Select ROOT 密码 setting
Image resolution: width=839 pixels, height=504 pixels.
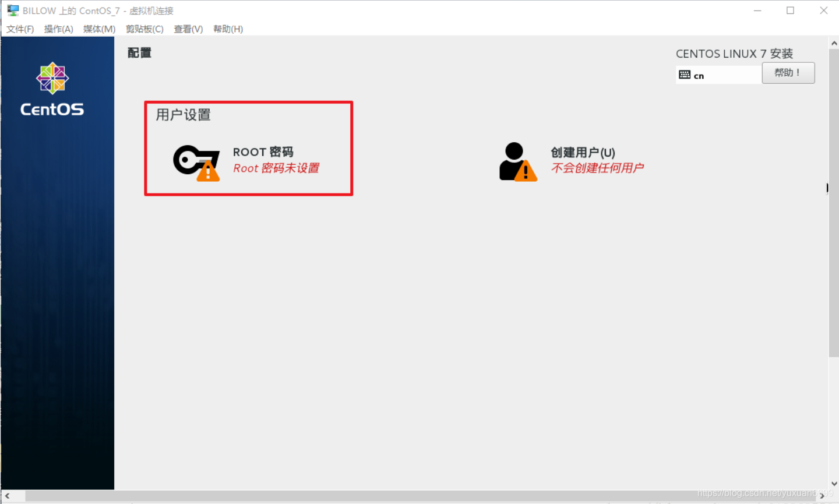[263, 152]
